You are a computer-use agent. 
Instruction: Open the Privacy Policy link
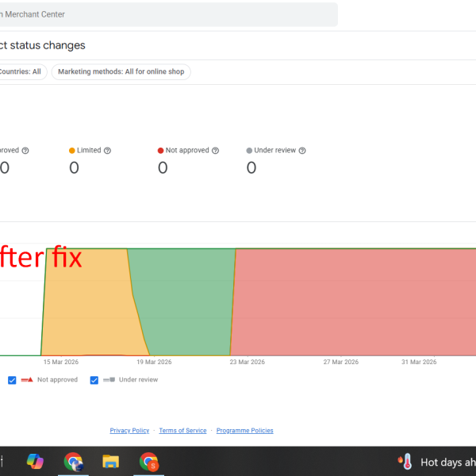tap(129, 431)
